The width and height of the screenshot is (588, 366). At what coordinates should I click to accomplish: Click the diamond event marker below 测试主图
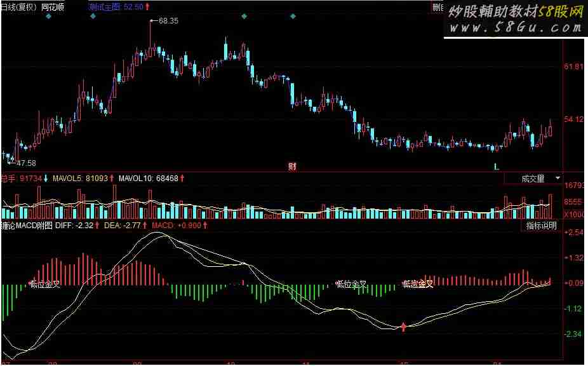(x=93, y=17)
